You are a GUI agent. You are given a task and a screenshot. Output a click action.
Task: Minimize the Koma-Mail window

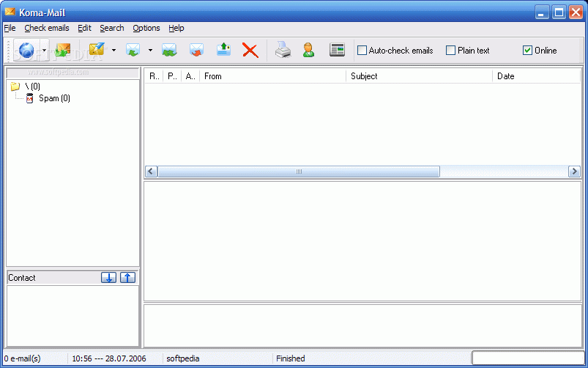541,12
